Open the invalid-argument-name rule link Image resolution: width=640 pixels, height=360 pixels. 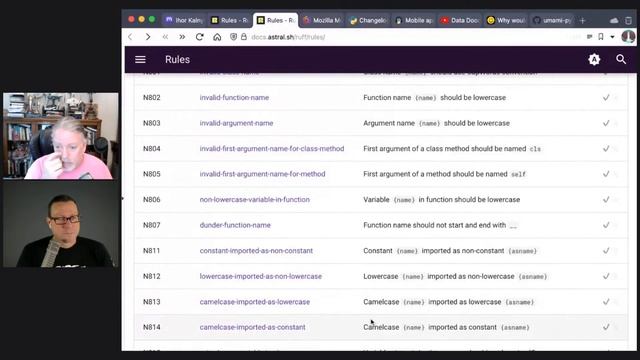click(x=236, y=123)
